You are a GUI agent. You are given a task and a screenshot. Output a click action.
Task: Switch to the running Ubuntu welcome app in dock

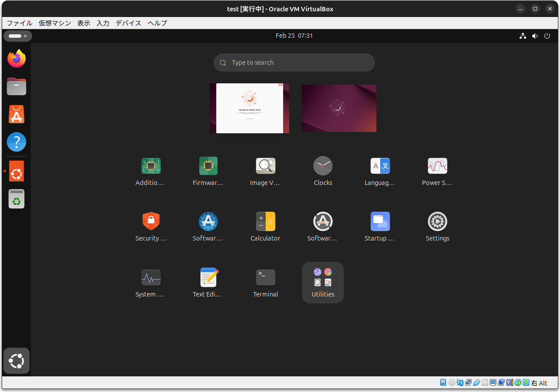(x=16, y=171)
